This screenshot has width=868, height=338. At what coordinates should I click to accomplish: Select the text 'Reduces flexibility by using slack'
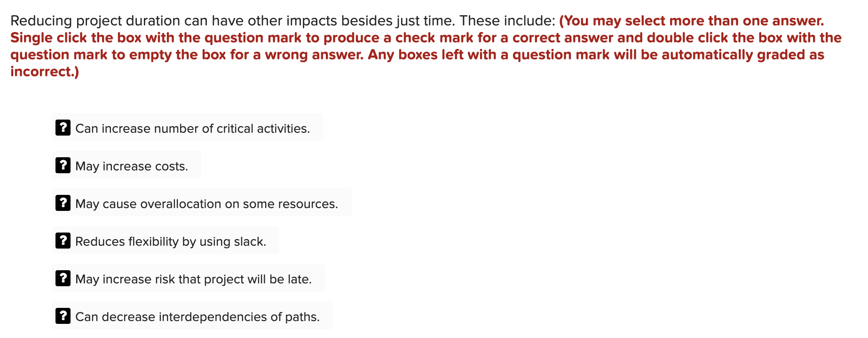[x=170, y=241]
